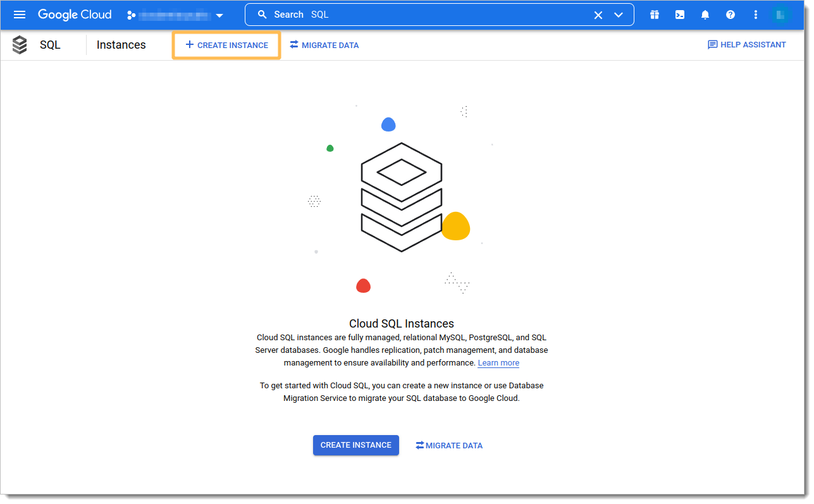Viewport: 814px width, 504px height.
Task: Open notifications bell
Action: click(705, 15)
